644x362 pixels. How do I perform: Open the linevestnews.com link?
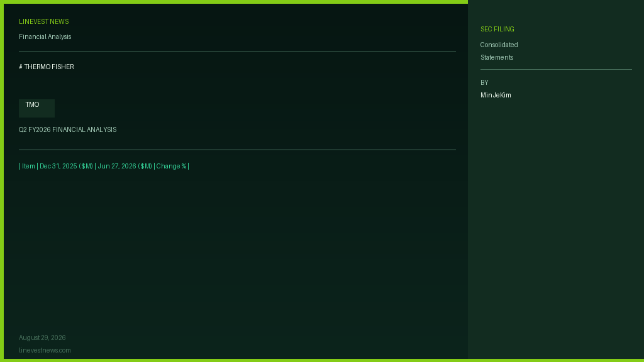(45, 350)
